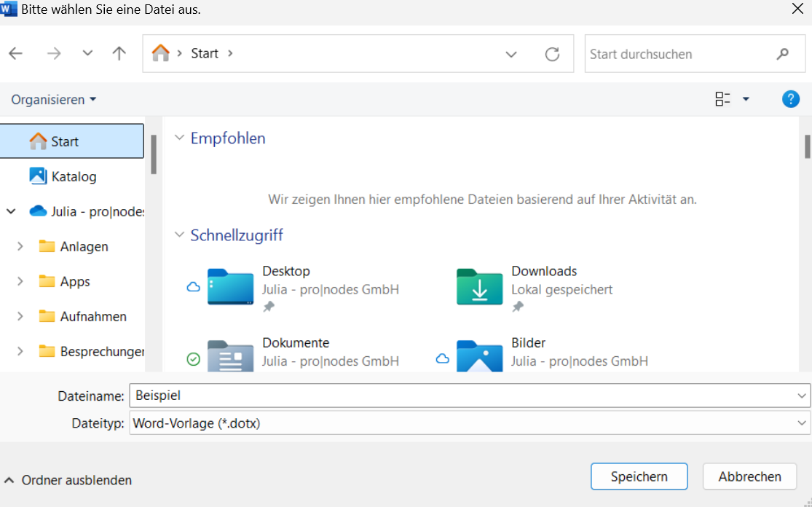Open the Desktop folder in Schnellzugriff

point(231,286)
